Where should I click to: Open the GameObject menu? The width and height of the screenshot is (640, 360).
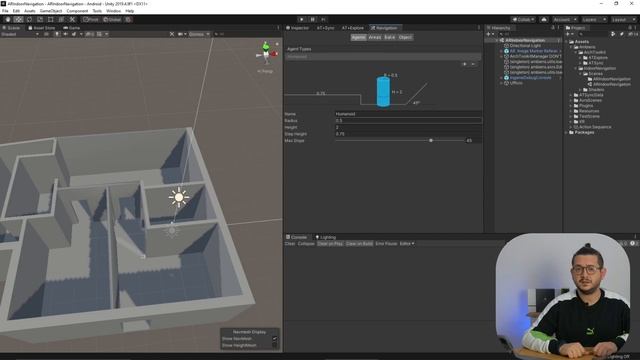coord(51,11)
